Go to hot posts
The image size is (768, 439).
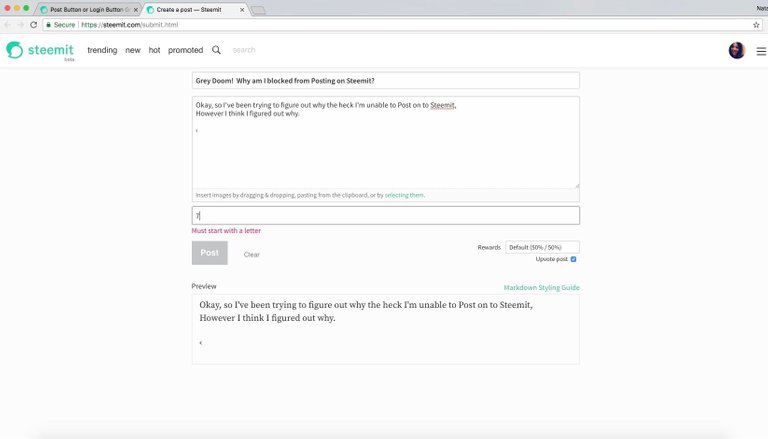(154, 50)
